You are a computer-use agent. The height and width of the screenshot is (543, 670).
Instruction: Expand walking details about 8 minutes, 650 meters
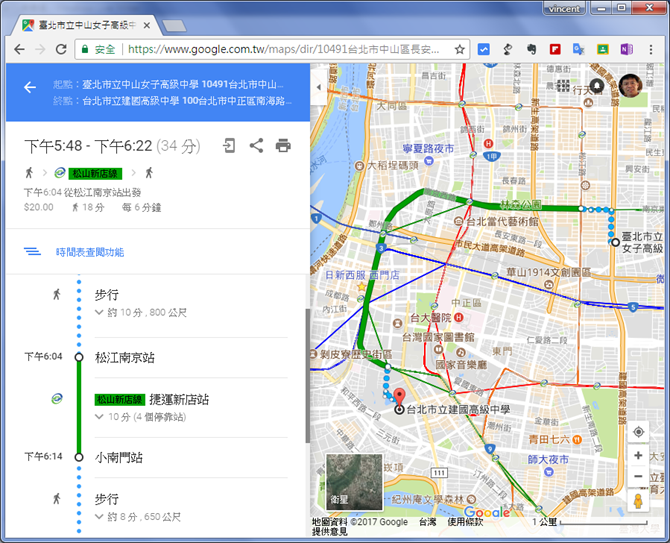(x=138, y=517)
